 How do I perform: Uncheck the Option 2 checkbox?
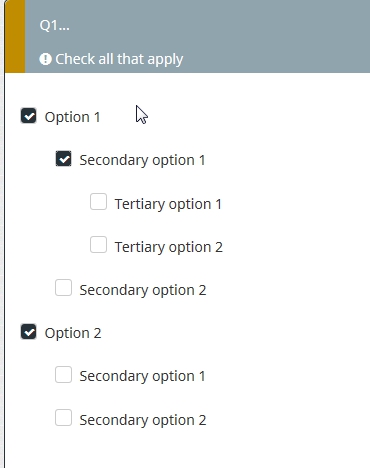point(29,332)
